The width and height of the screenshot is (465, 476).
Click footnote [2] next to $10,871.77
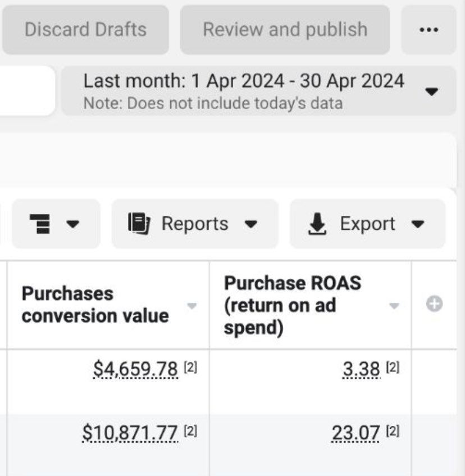(x=191, y=431)
